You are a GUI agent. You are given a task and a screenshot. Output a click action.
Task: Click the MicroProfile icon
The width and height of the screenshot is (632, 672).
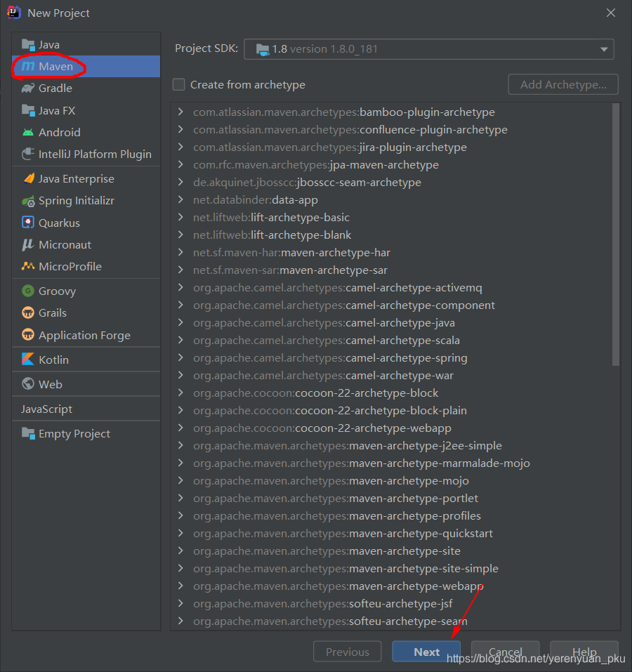point(28,266)
